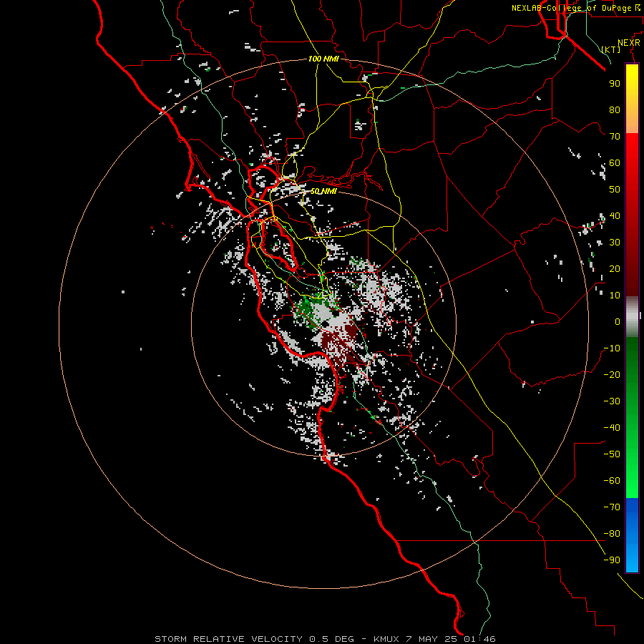The height and width of the screenshot is (644, 644).
Task: Pick the gray zero-velocity segment of the color bar
Action: pos(632,316)
